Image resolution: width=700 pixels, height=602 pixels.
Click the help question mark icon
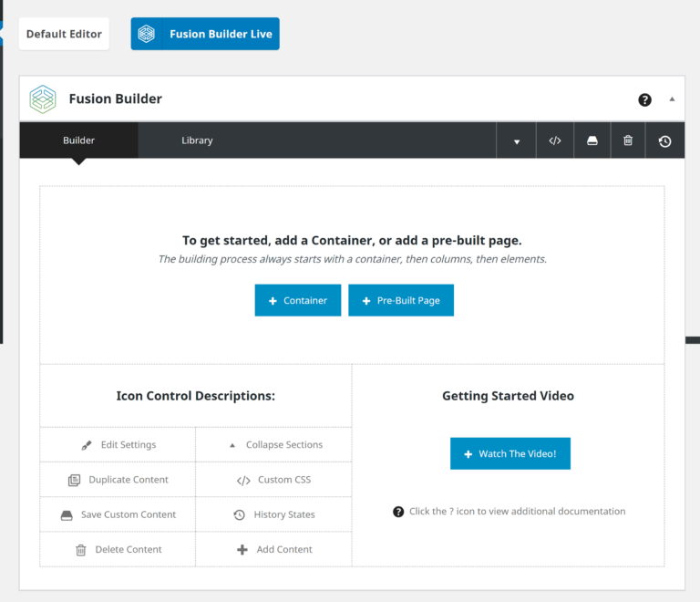pos(644,99)
